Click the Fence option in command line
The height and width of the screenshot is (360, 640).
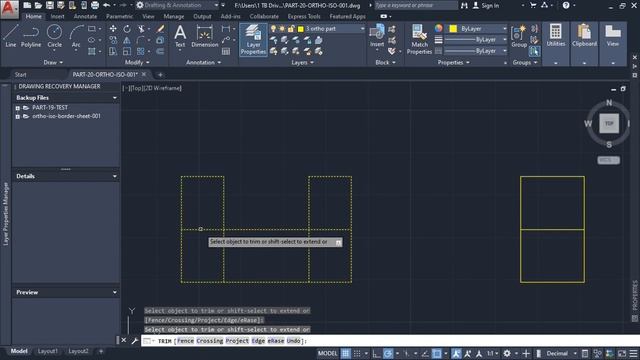pyautogui.click(x=185, y=341)
